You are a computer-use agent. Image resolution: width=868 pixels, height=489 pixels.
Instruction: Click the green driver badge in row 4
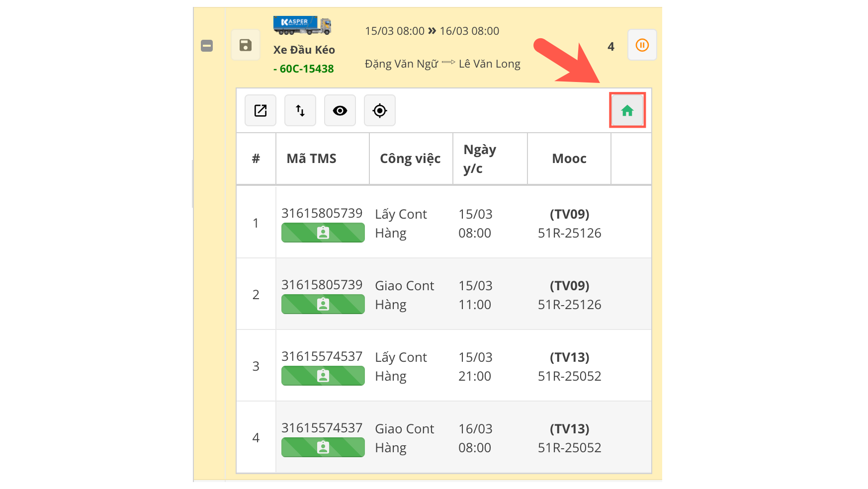(x=323, y=447)
